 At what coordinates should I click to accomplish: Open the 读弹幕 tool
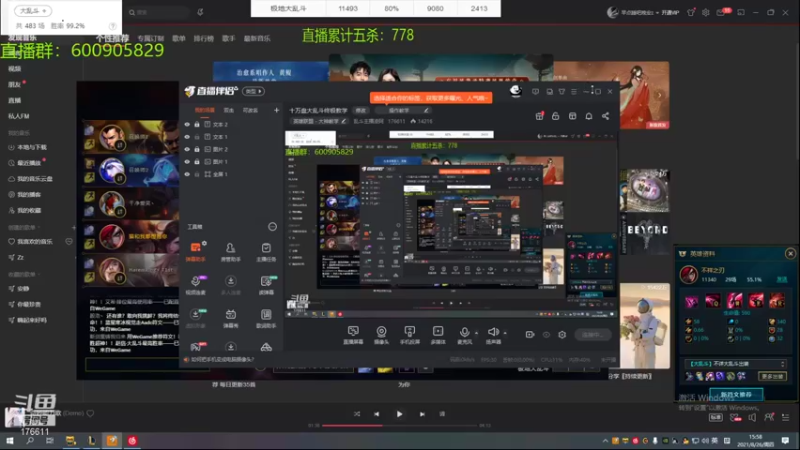[266, 285]
